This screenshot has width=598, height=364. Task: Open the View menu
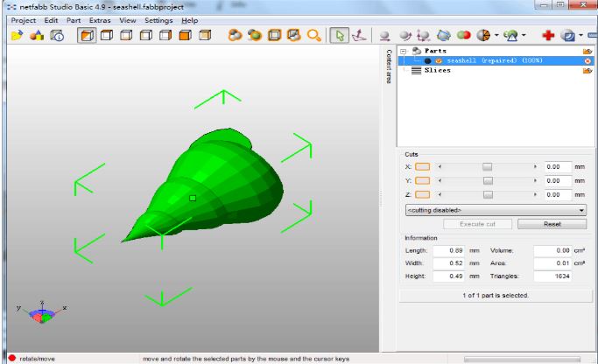(128, 21)
